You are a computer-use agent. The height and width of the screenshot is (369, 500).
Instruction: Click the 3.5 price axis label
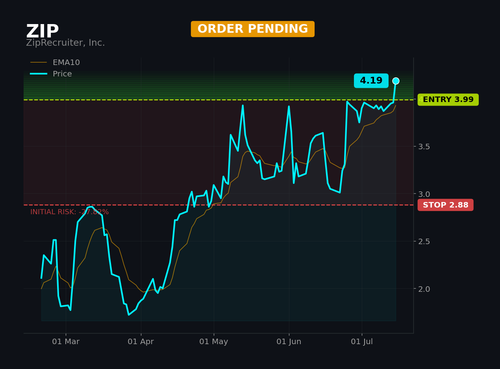point(424,147)
